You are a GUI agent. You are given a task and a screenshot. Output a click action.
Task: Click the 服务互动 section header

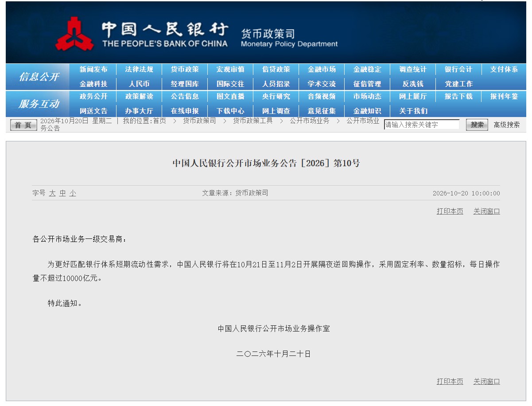[39, 104]
